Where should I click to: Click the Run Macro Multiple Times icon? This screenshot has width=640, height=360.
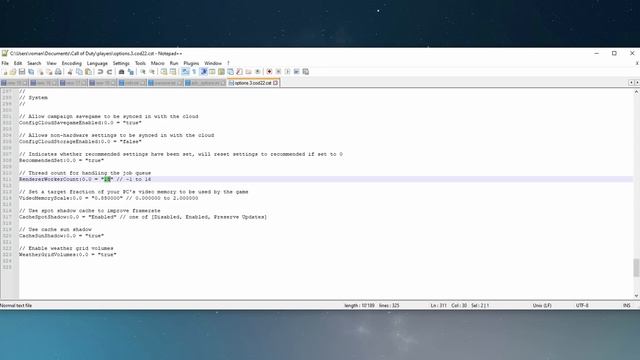(296, 72)
